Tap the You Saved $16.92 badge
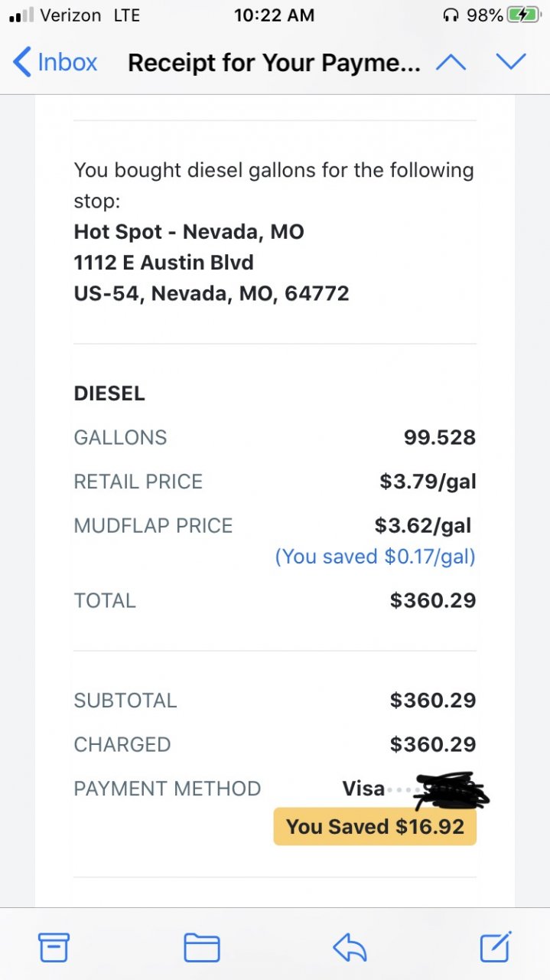Image resolution: width=550 pixels, height=980 pixels. pyautogui.click(x=375, y=827)
